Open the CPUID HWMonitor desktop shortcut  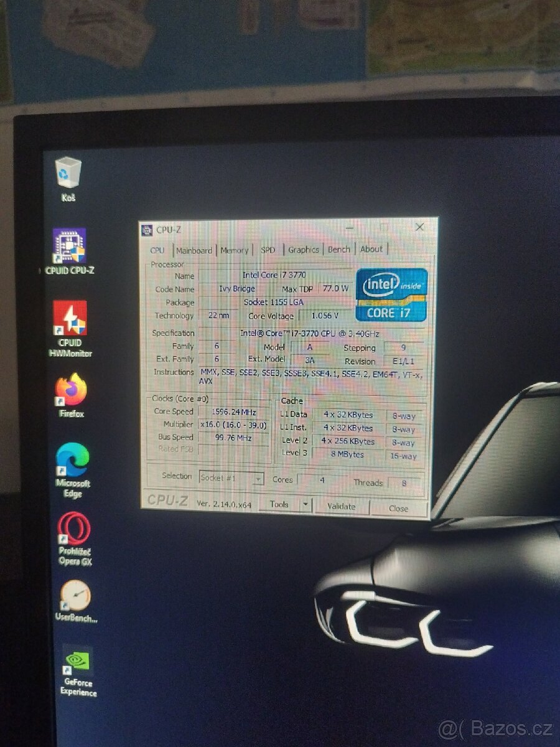[x=70, y=329]
